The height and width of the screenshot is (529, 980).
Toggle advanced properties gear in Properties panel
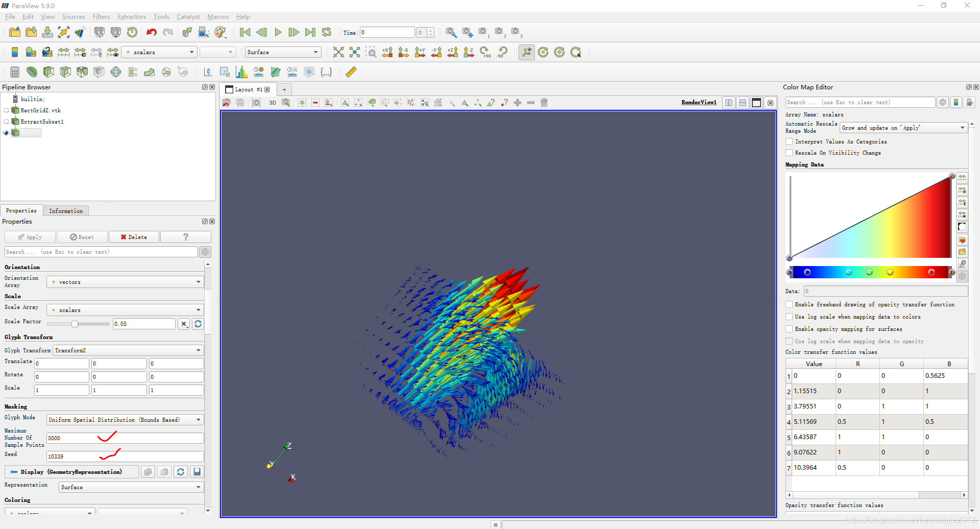pyautogui.click(x=205, y=252)
